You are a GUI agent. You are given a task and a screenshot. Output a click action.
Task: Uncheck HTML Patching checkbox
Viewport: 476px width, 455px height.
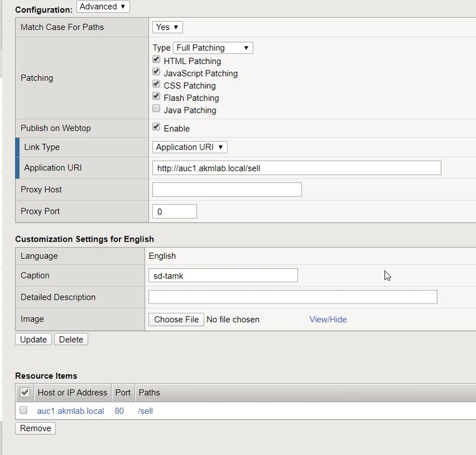[157, 60]
